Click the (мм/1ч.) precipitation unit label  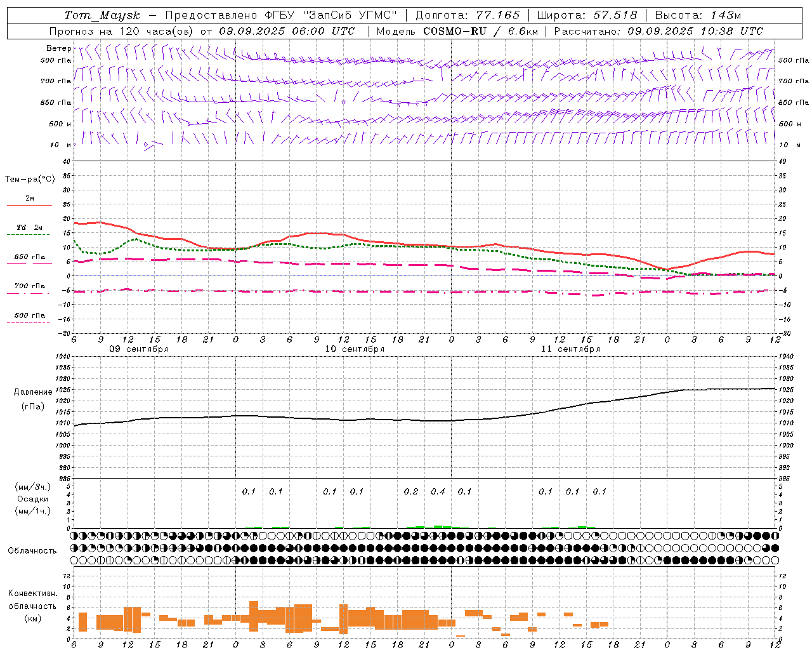[33, 511]
